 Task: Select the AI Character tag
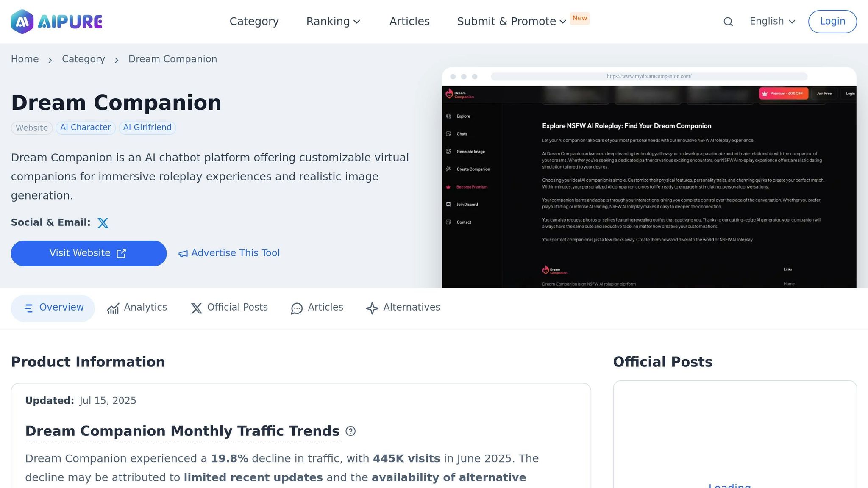click(x=86, y=128)
